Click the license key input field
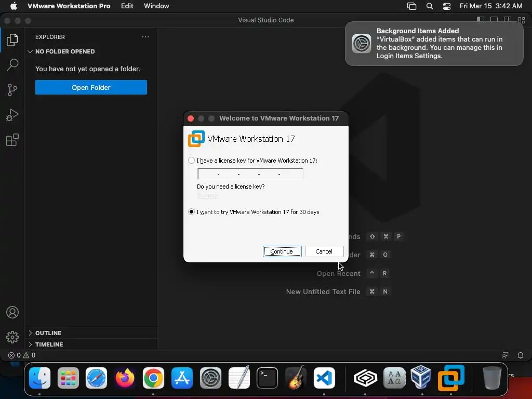Image resolution: width=532 pixels, height=399 pixels. [x=250, y=174]
